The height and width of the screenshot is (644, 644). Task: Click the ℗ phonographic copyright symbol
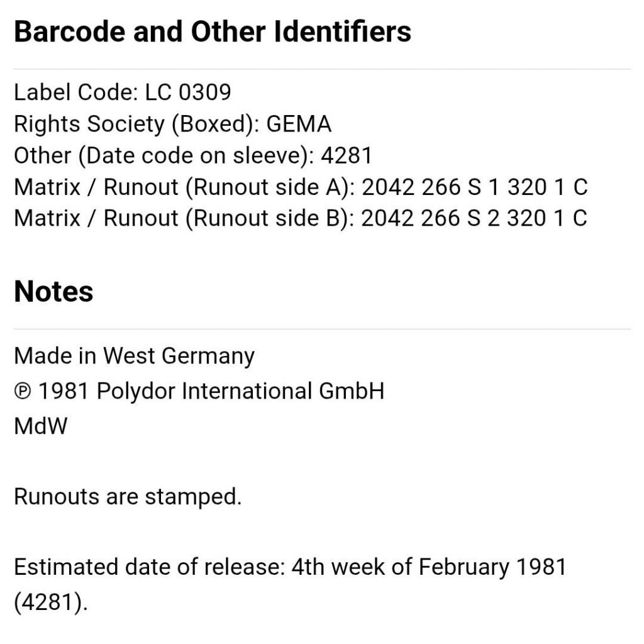pyautogui.click(x=23, y=392)
